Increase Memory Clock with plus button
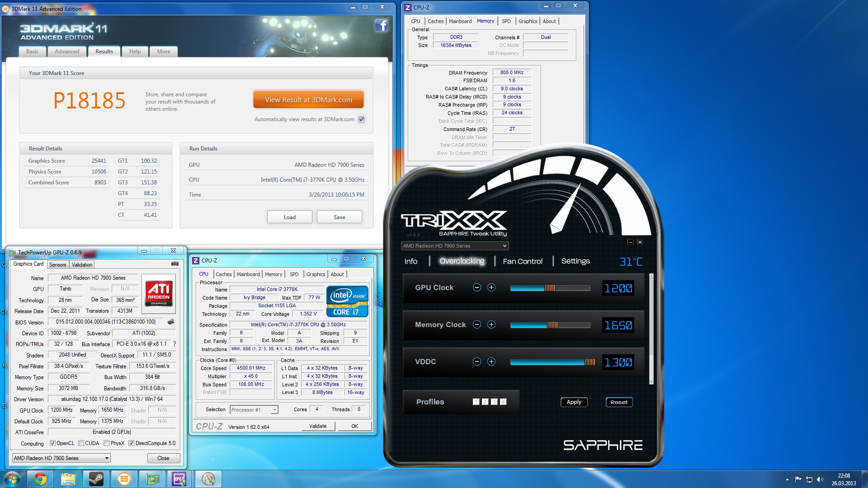Screen dimensions: 868x488 (x=491, y=325)
